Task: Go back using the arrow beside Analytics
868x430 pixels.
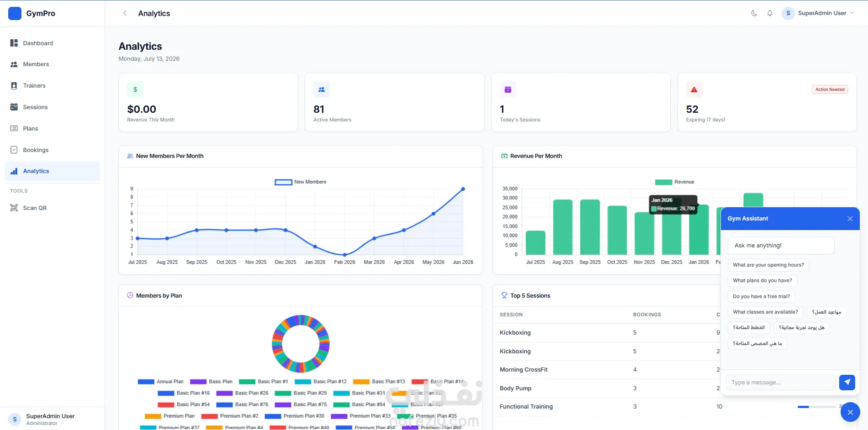Action: [125, 13]
